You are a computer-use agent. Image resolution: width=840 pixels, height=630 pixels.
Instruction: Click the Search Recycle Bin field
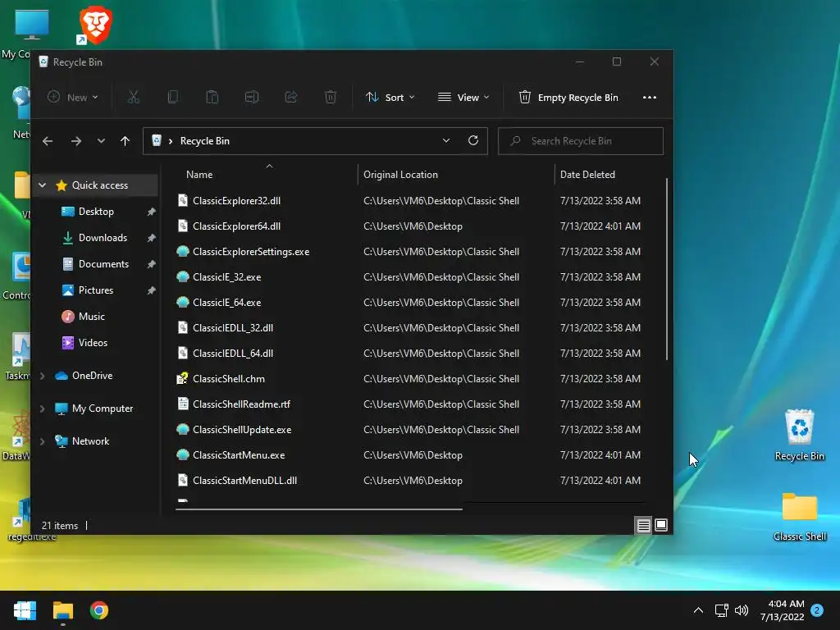581,141
